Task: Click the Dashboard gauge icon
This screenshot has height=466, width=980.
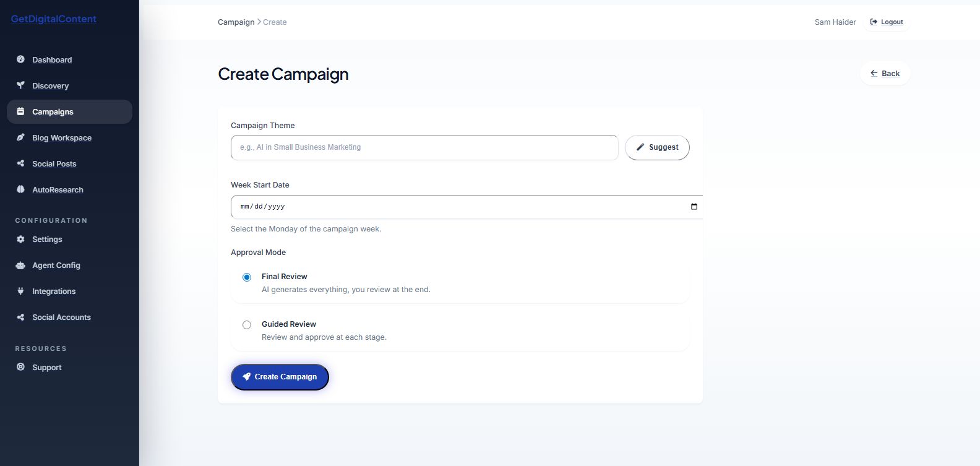Action: point(20,59)
